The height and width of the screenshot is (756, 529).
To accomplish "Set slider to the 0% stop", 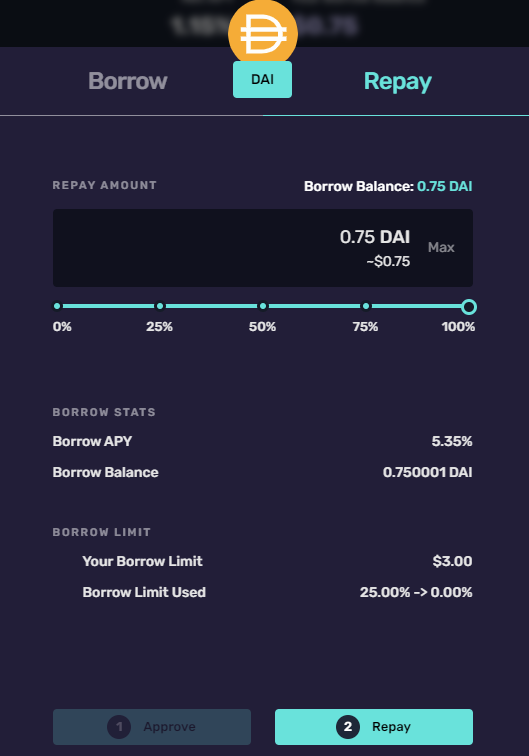I will (x=57, y=306).
